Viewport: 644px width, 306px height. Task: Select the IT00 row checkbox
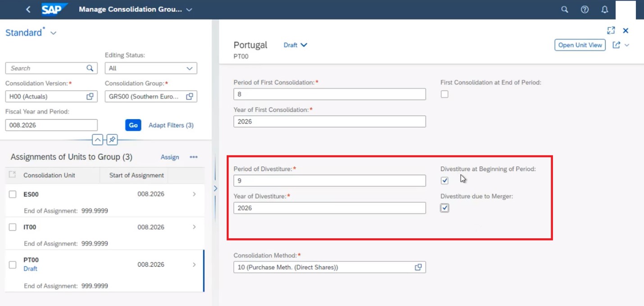point(13,227)
